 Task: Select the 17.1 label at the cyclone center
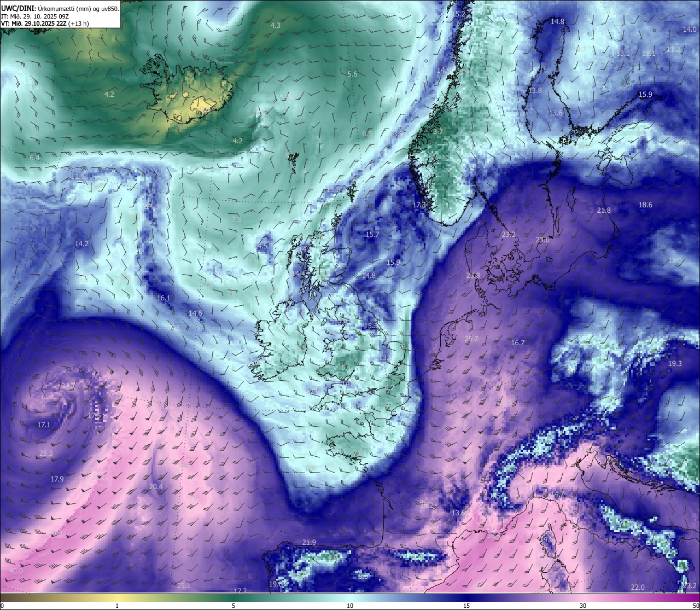point(44,425)
